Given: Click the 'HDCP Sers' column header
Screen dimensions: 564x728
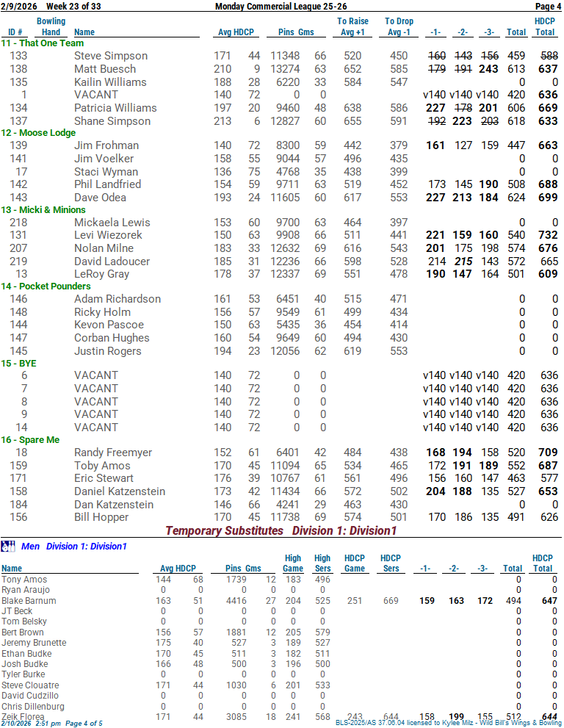Looking at the screenshot, I should (391, 563).
